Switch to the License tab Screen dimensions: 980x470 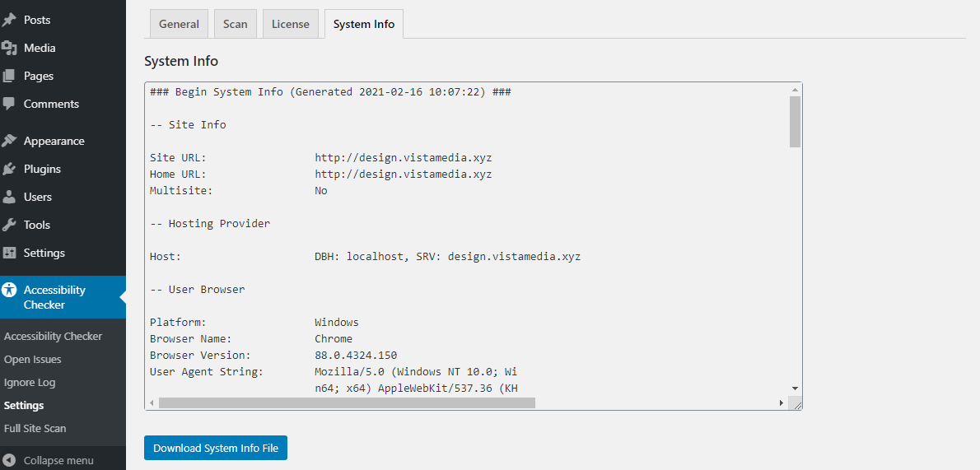point(291,25)
